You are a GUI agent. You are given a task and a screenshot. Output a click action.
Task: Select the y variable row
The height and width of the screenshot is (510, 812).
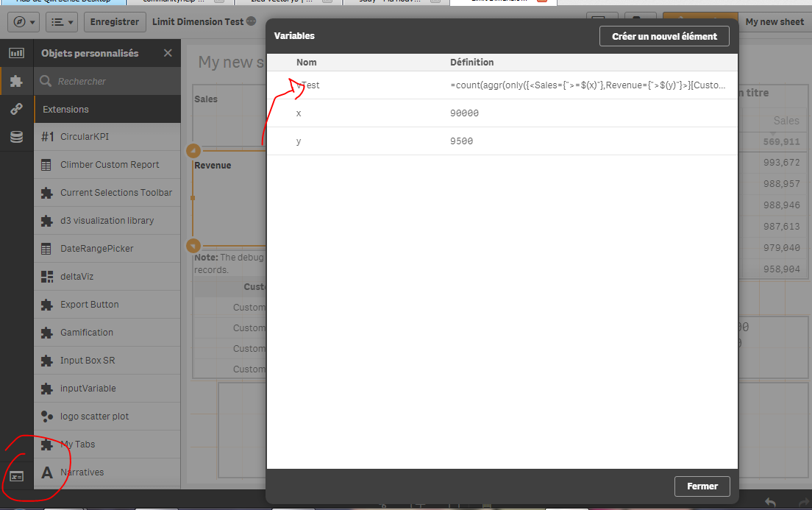point(502,141)
